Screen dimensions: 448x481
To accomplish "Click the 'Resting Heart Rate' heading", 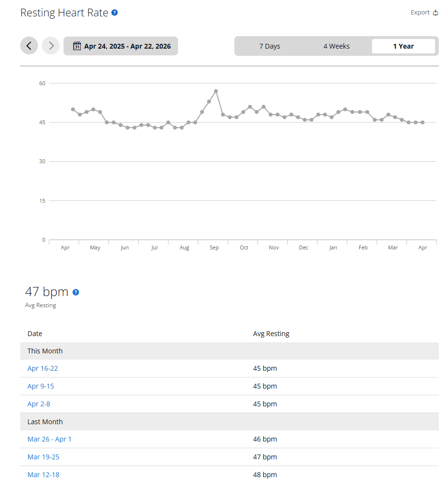I will coord(64,13).
